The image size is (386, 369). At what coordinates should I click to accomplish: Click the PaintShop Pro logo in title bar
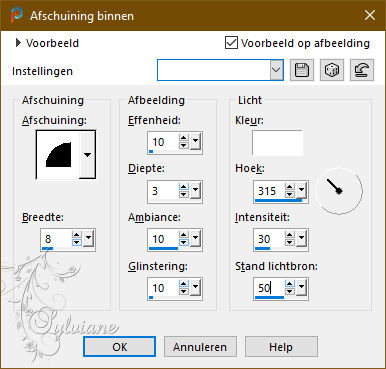[x=16, y=15]
